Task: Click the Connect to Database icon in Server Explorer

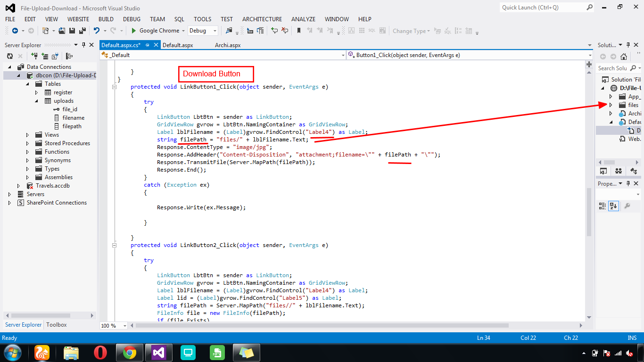Action: 35,56
